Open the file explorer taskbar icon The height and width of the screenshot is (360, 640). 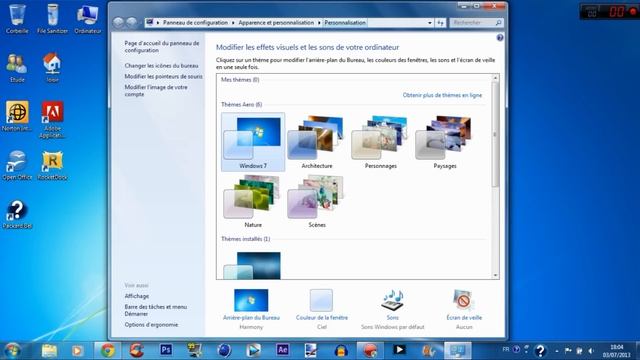(49, 351)
